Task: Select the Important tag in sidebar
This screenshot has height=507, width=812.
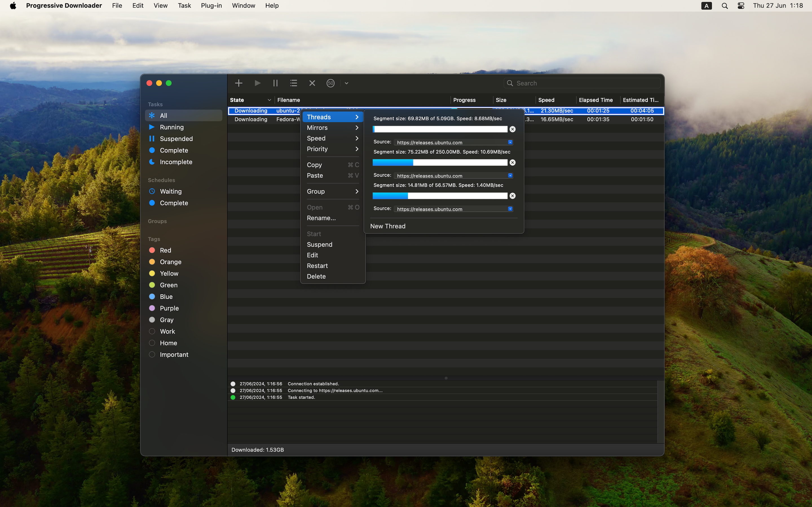Action: [174, 354]
